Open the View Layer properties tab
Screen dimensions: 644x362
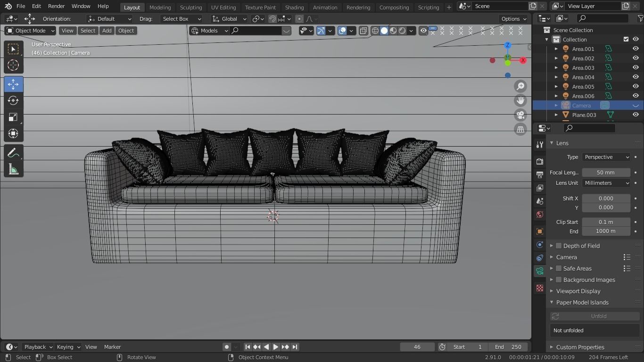[x=540, y=188]
